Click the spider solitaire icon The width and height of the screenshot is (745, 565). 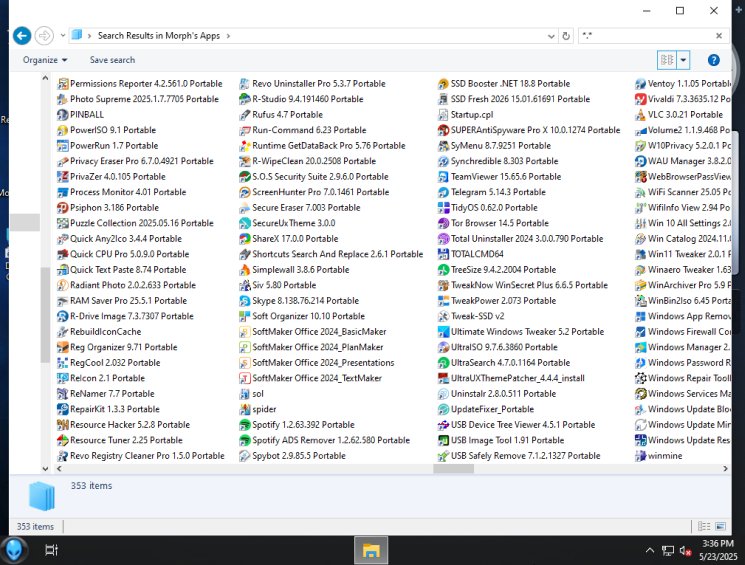point(245,409)
